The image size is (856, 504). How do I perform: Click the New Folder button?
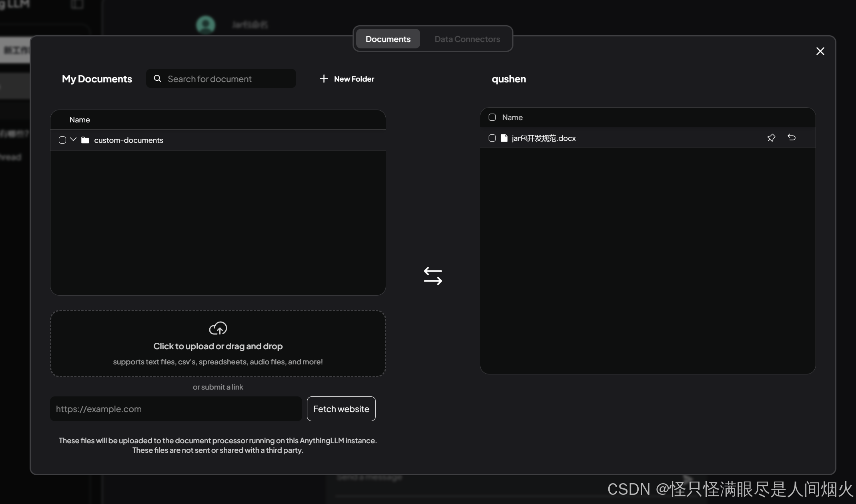pyautogui.click(x=354, y=79)
